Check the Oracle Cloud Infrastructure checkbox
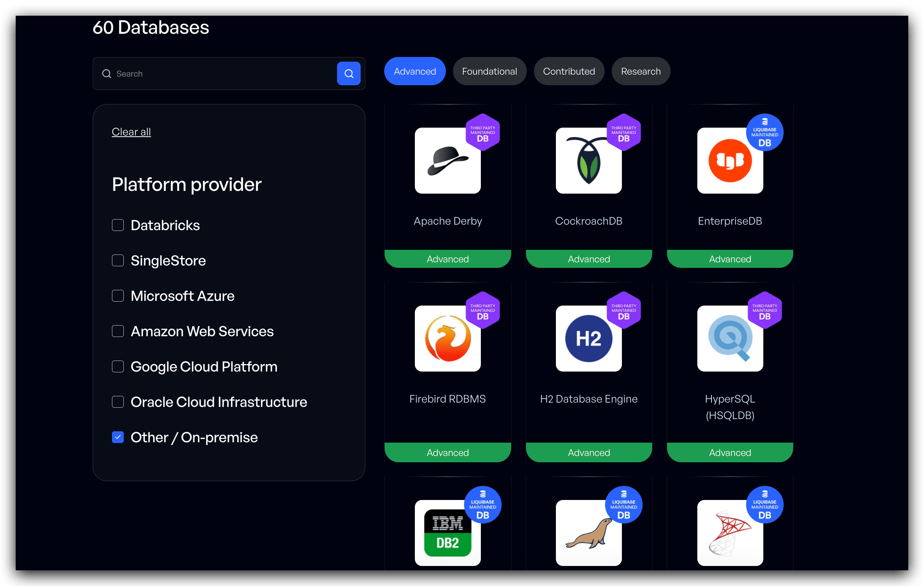This screenshot has width=924, height=586. 118,402
